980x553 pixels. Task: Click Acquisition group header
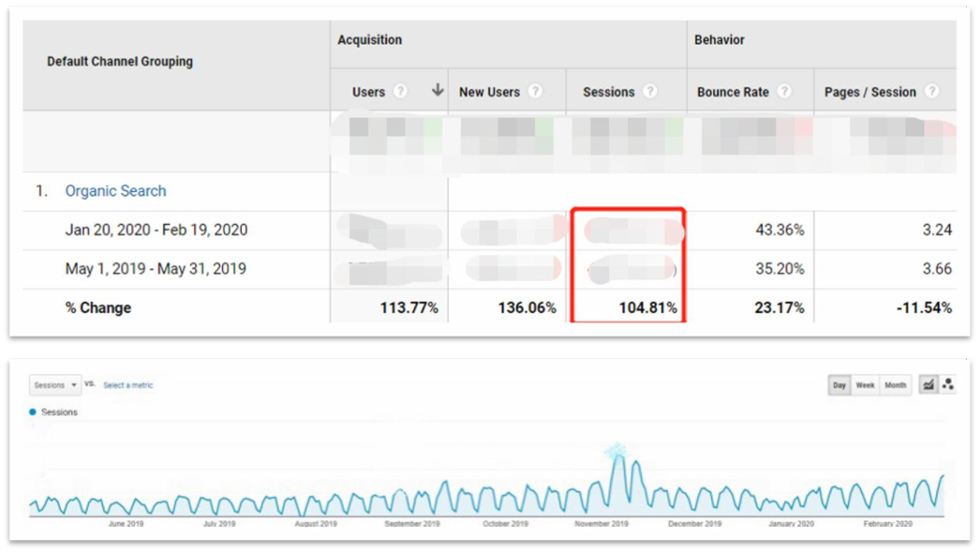click(370, 40)
